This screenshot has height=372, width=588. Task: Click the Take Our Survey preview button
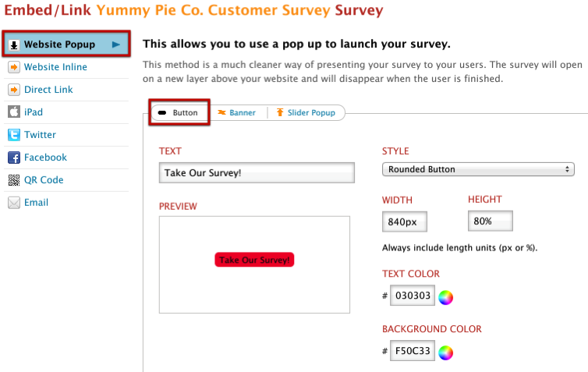click(254, 260)
